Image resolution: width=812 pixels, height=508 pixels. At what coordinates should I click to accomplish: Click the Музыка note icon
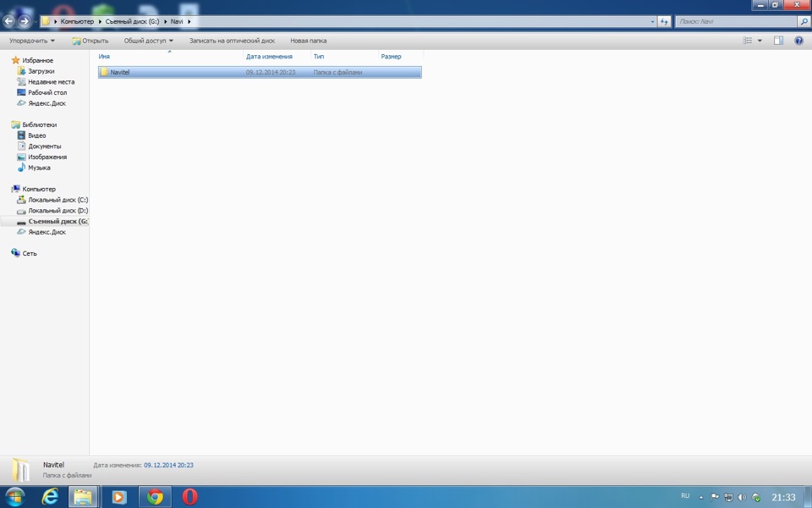21,168
